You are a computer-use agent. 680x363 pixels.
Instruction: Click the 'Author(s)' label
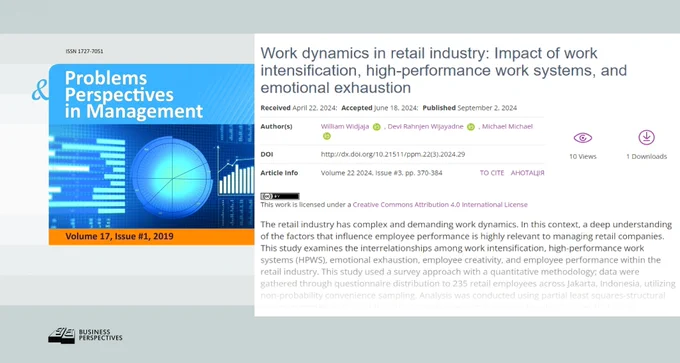pyautogui.click(x=276, y=126)
